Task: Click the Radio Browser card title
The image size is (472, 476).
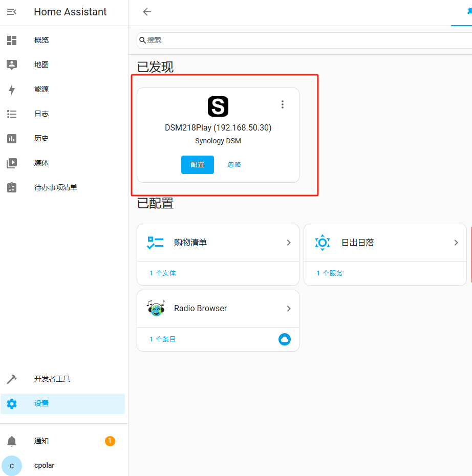Action: point(200,309)
